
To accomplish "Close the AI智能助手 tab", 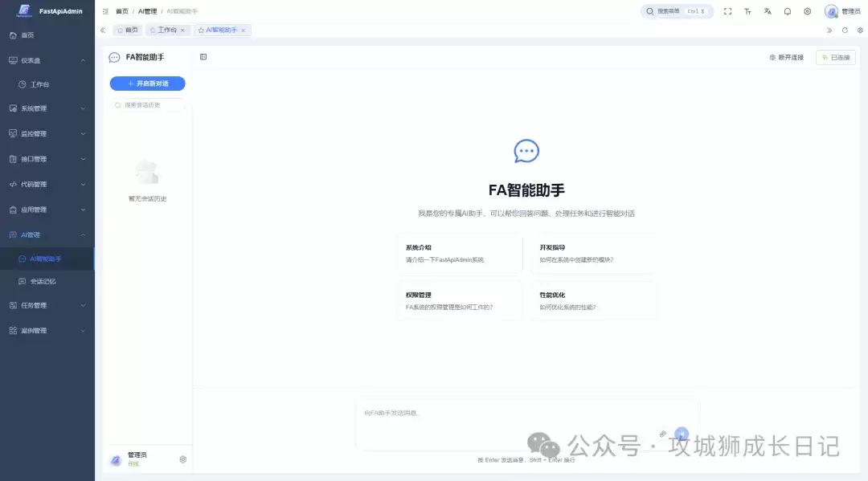I will (x=244, y=31).
